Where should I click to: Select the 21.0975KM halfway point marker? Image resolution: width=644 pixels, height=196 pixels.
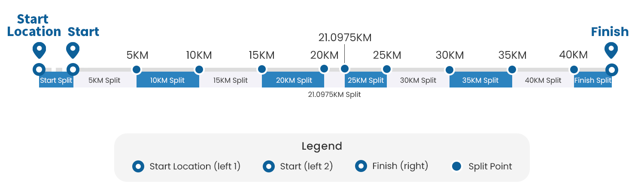[344, 69]
